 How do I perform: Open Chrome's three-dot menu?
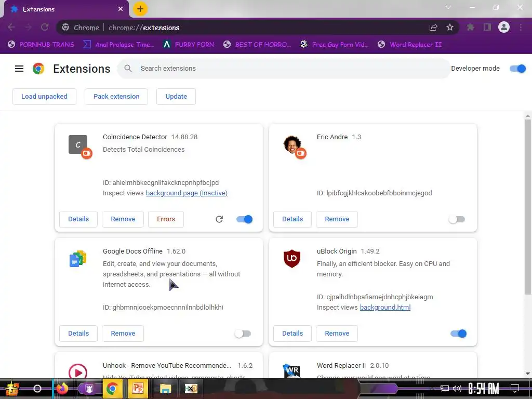521,27
